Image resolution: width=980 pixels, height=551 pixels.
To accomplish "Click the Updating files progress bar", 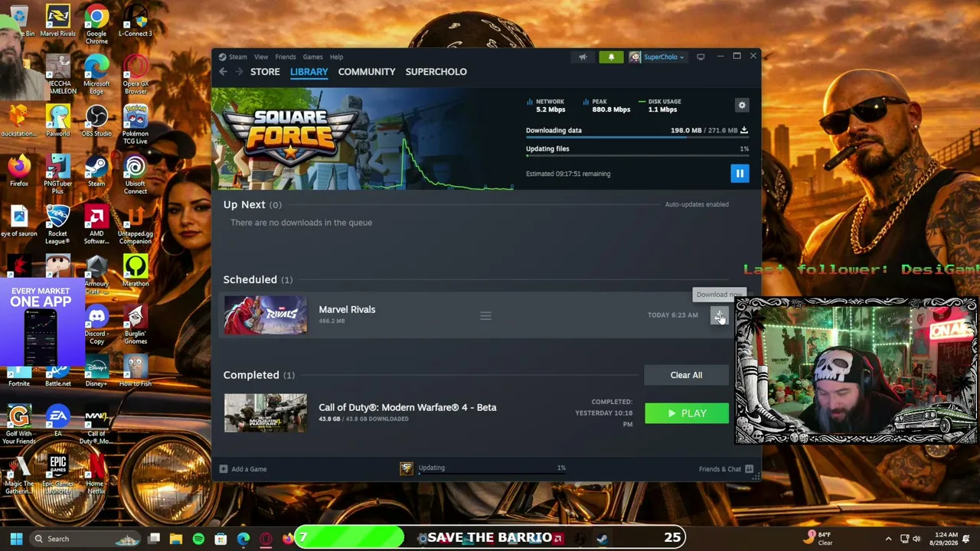I will (x=637, y=155).
